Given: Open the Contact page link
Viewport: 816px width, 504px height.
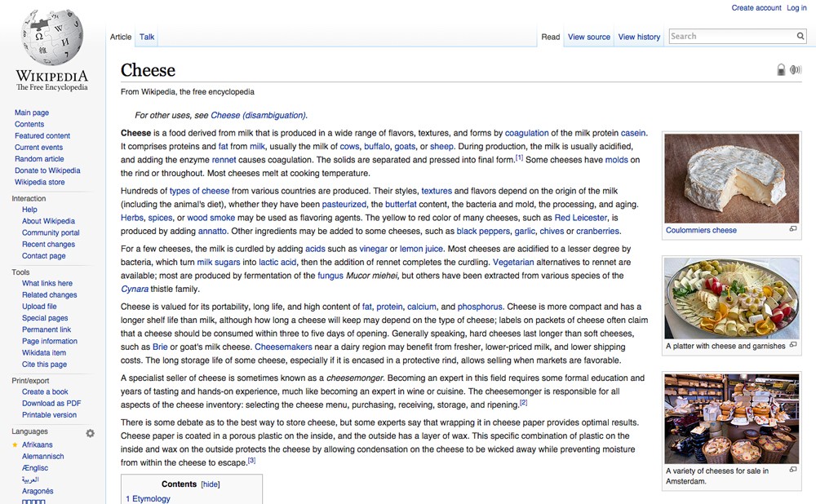Looking at the screenshot, I should (44, 255).
